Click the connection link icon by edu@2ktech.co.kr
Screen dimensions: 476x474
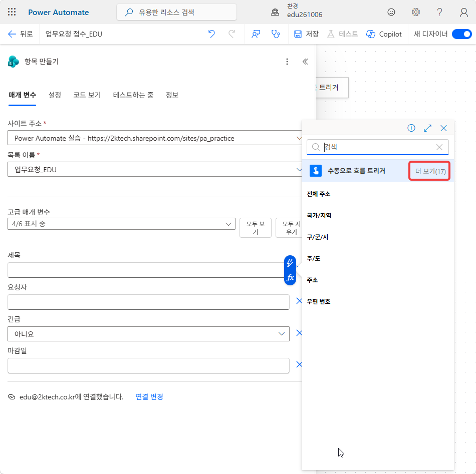(x=12, y=397)
